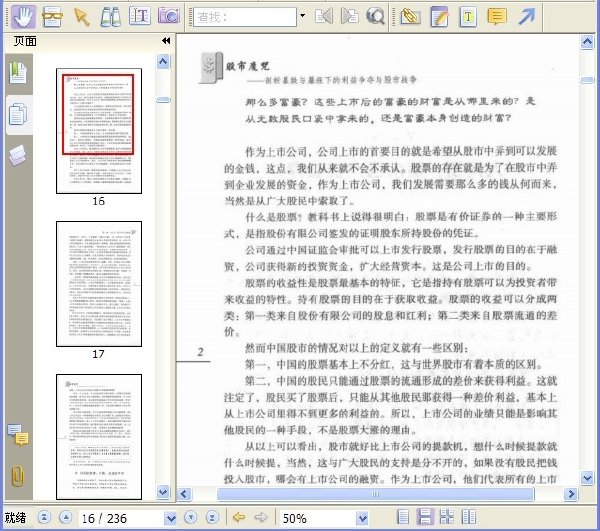The image size is (600, 531).
Task: Open the binoculars search tool
Action: pos(111,17)
